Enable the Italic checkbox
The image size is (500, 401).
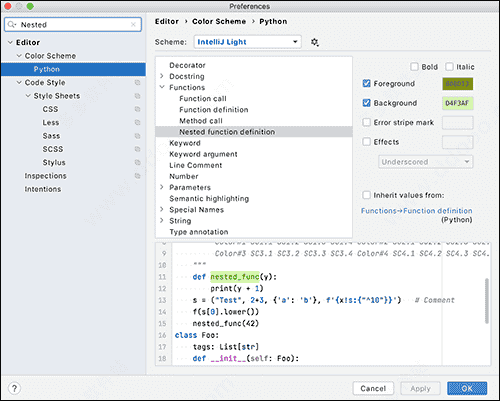[x=449, y=67]
